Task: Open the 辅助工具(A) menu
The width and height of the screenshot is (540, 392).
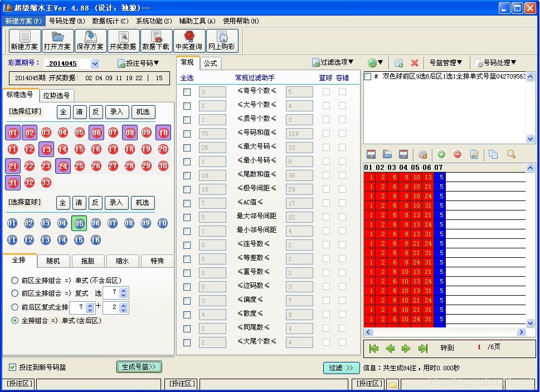Action: [x=197, y=21]
